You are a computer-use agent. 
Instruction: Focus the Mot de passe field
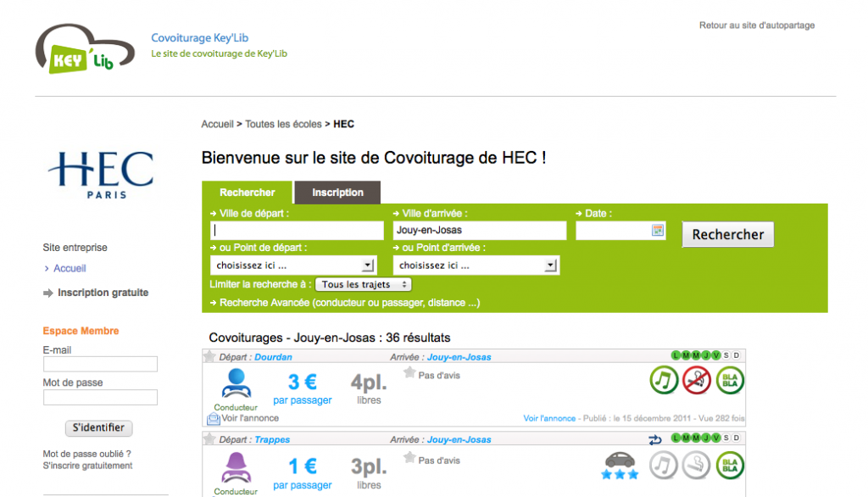coord(100,397)
